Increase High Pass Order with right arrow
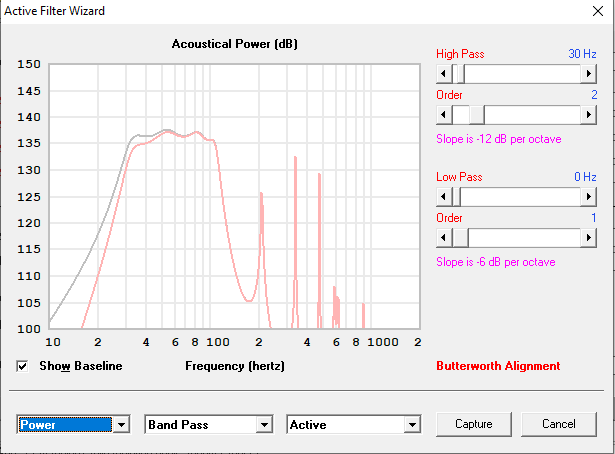 tap(588, 114)
